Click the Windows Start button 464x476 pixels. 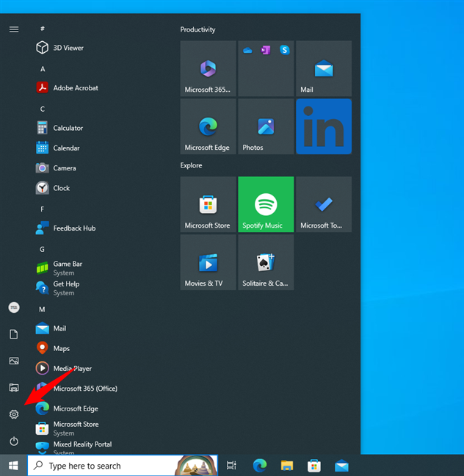pos(13,466)
